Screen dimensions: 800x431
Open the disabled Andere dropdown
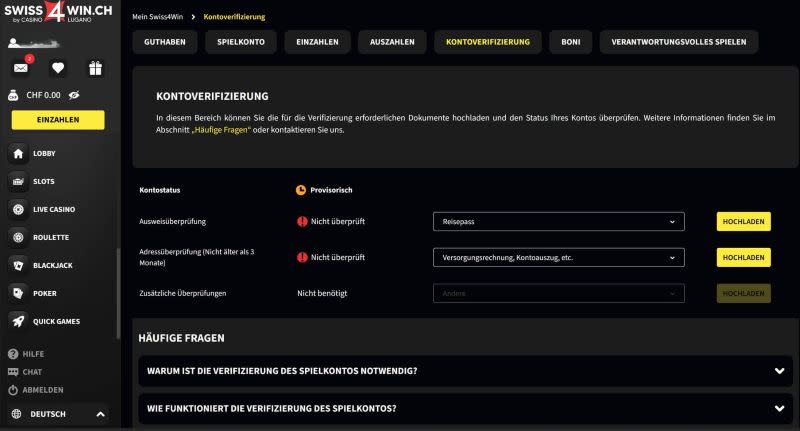(x=559, y=293)
